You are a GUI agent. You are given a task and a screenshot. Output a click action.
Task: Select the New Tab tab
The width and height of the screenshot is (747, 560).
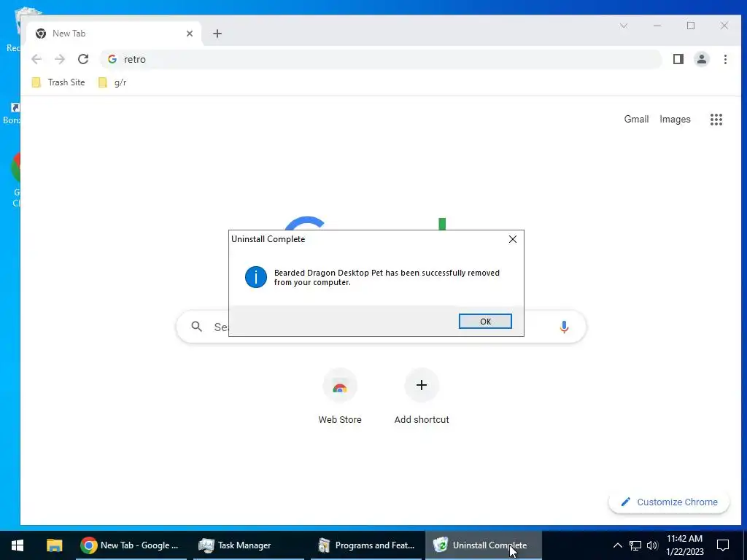pyautogui.click(x=115, y=34)
